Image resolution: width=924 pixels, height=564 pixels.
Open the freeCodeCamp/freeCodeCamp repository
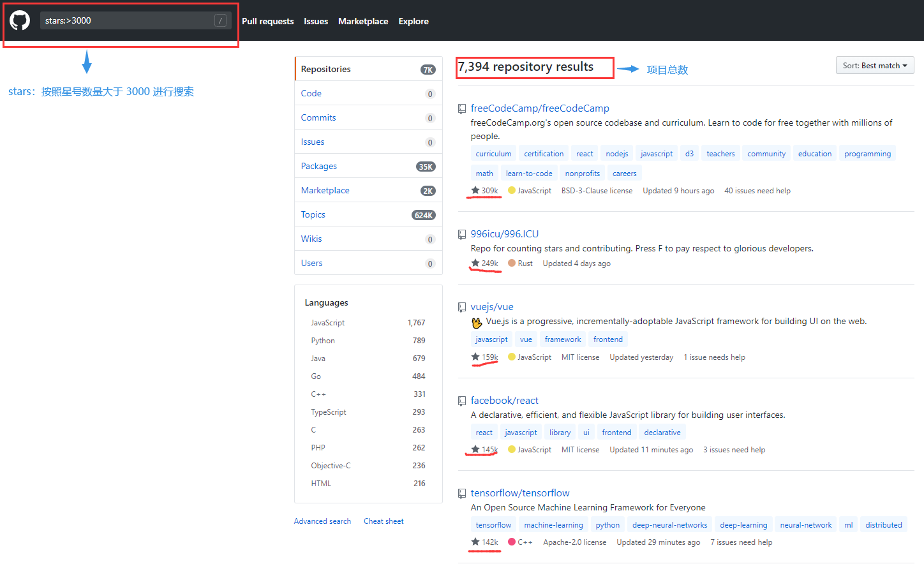point(540,108)
